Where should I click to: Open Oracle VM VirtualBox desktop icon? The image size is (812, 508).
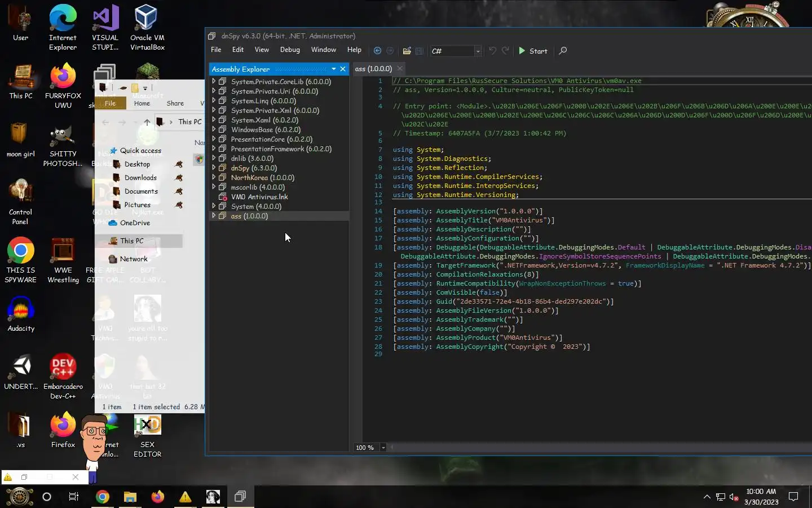pos(147,28)
